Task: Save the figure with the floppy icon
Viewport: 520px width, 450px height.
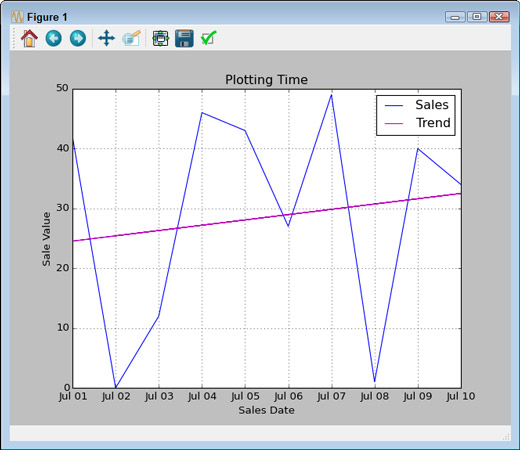Action: [x=184, y=38]
